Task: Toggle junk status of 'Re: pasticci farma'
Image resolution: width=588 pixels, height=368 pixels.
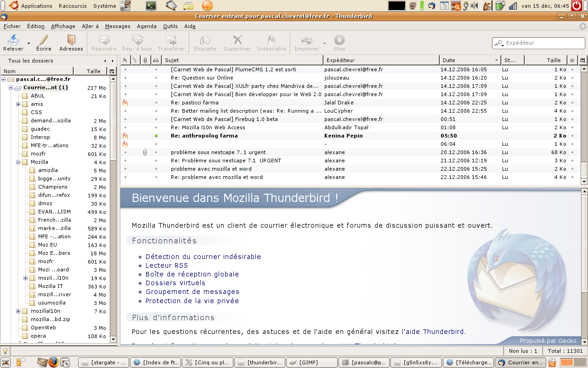Action: [x=125, y=103]
